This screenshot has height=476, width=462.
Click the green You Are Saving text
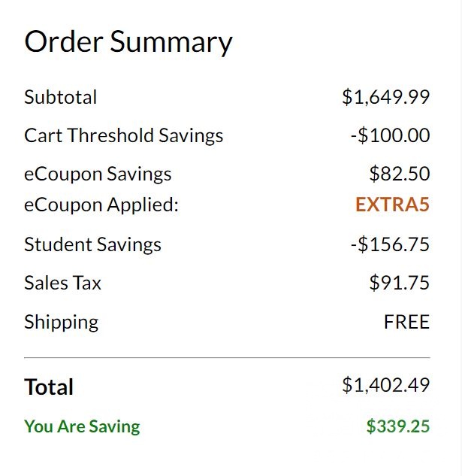82,426
